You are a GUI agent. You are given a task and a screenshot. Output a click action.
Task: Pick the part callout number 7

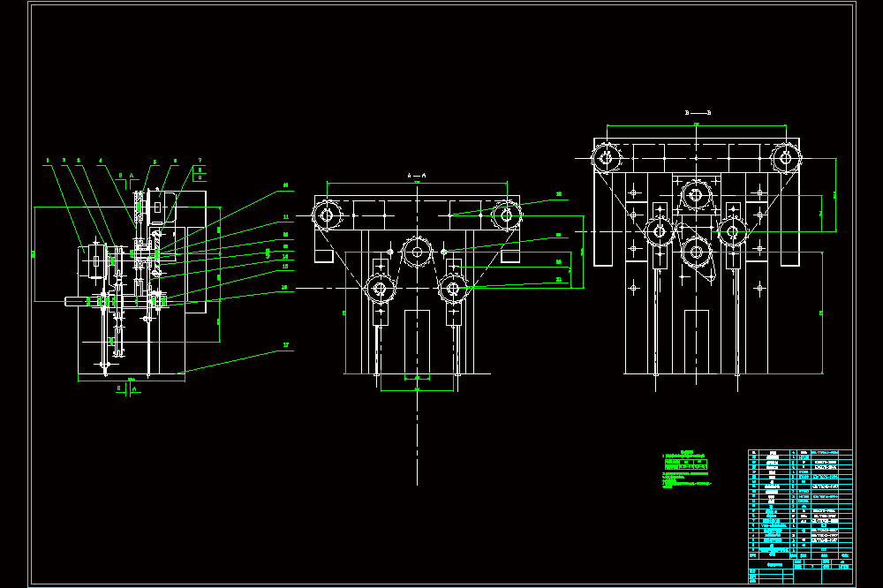click(x=200, y=161)
